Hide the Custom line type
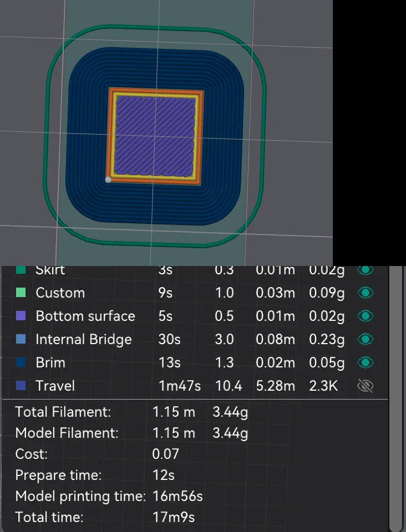 (x=366, y=293)
